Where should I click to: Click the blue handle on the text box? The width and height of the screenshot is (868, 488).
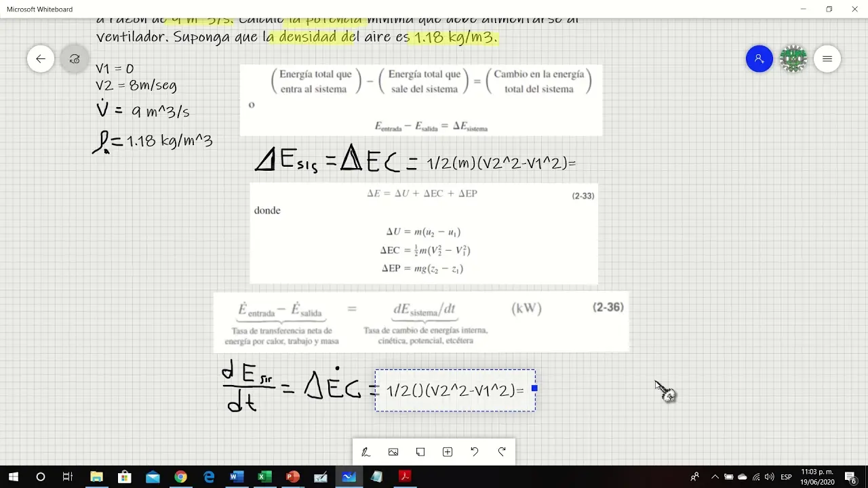[534, 388]
